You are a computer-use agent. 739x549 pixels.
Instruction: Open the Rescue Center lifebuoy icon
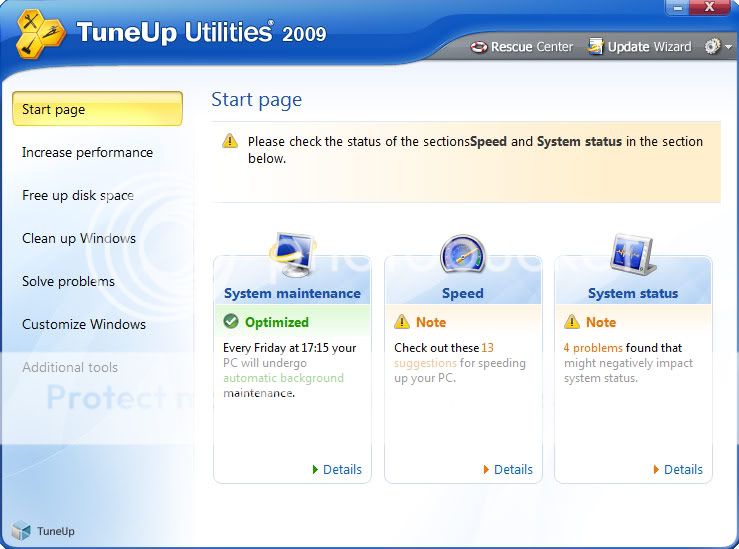pos(479,47)
